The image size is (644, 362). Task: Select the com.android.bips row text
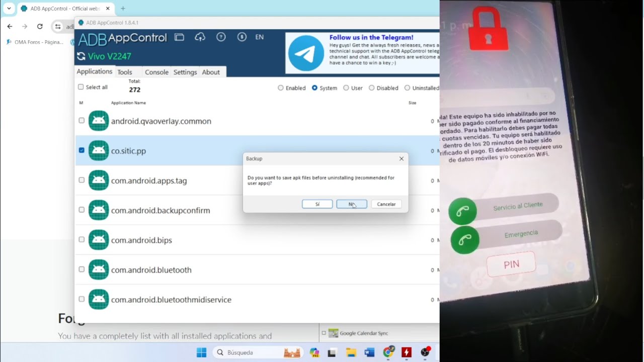pos(141,240)
